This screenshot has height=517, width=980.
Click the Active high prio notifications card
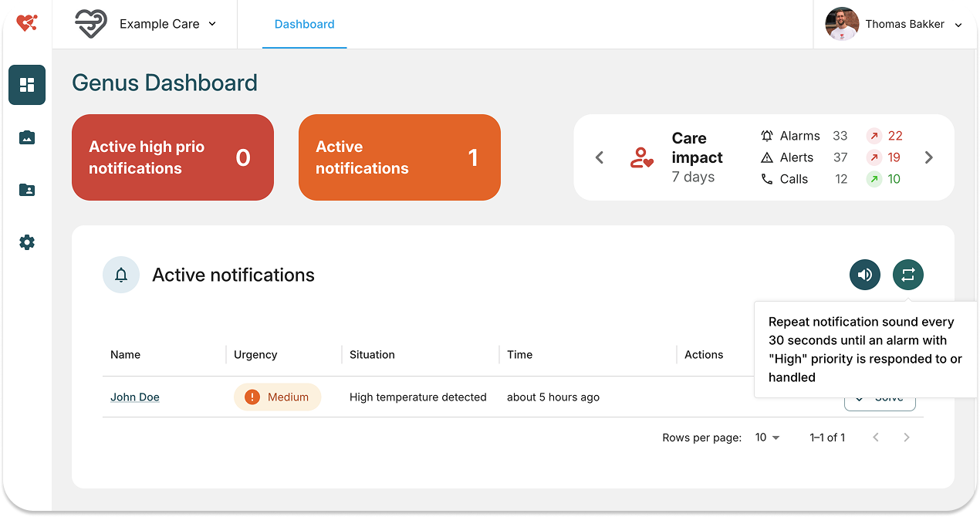[x=172, y=157]
